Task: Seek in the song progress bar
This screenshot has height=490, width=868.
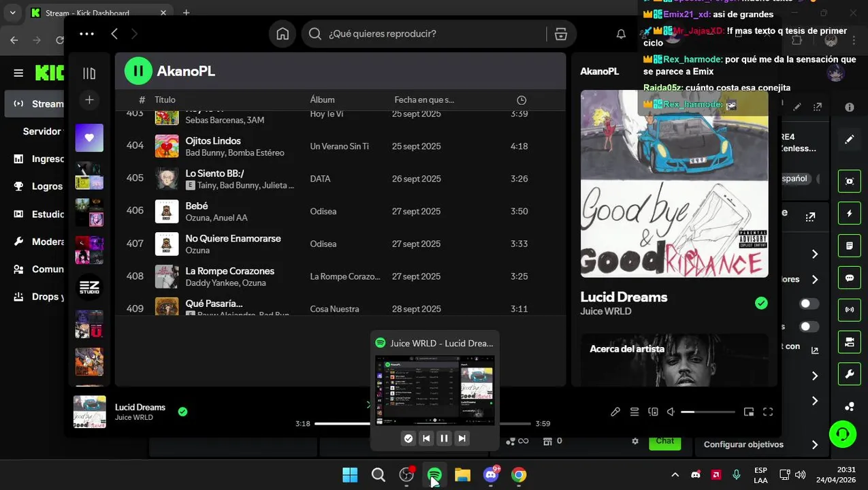Action: click(x=422, y=423)
